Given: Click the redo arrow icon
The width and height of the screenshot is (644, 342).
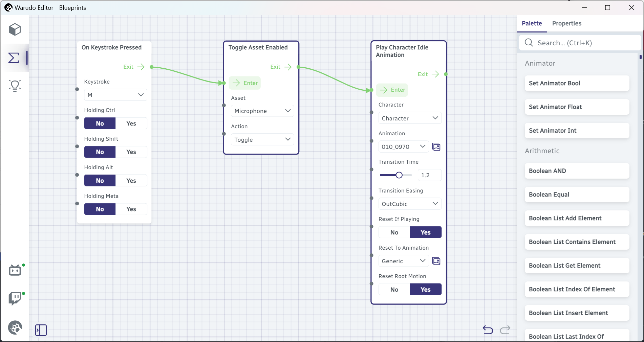Looking at the screenshot, I should (505, 329).
